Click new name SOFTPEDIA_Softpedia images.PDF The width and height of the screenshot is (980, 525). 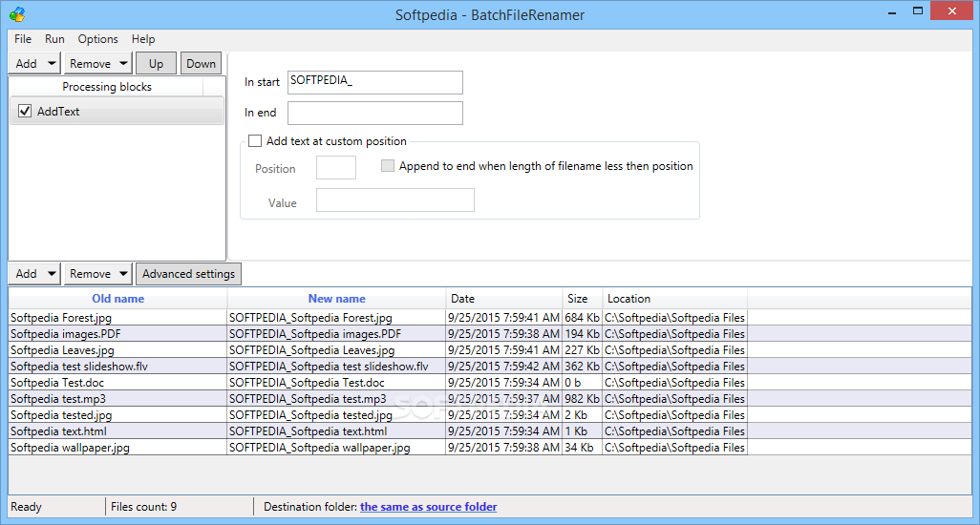coord(336,334)
